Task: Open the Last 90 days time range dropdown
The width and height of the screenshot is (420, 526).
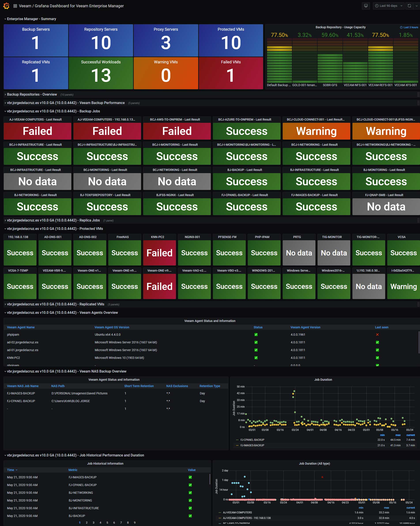Action: click(x=388, y=6)
